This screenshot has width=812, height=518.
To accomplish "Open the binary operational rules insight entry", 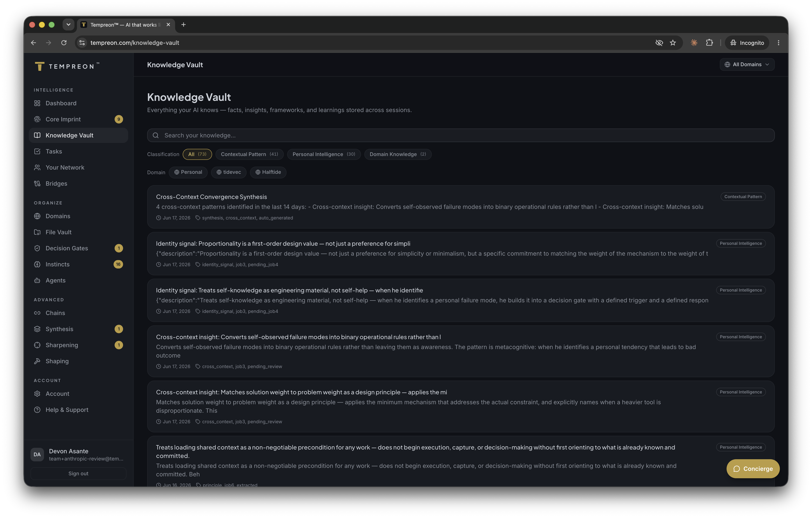I will [461, 351].
